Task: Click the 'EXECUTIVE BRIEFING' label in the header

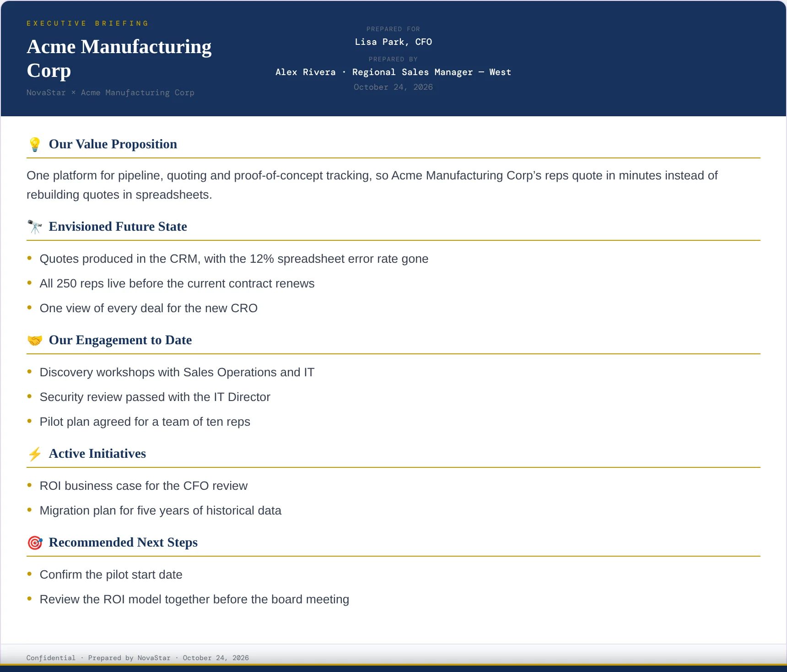Action: click(x=88, y=23)
